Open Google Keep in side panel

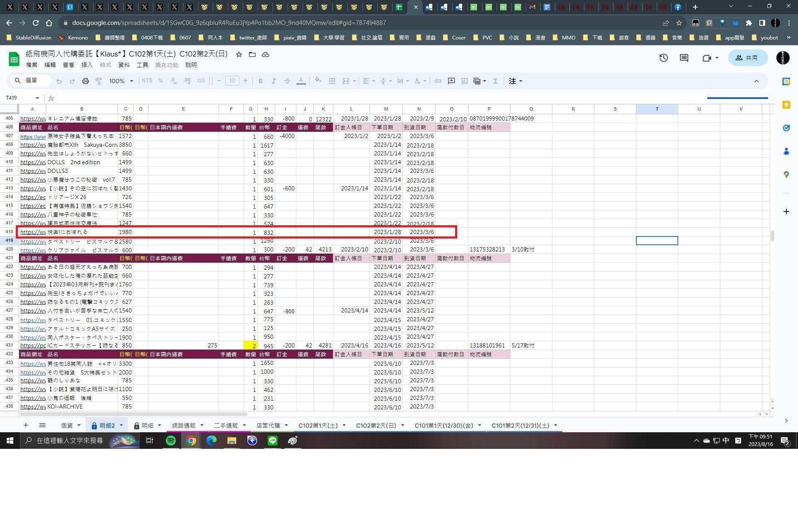click(x=786, y=105)
